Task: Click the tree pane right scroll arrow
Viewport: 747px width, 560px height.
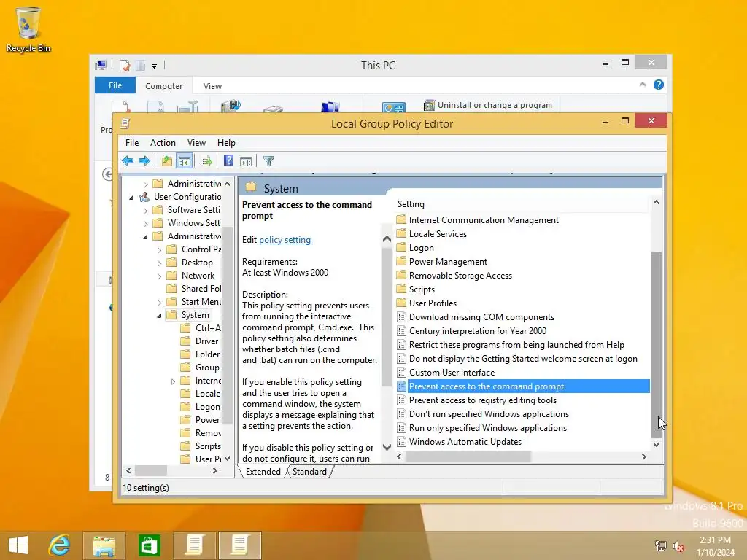Action: click(215, 470)
